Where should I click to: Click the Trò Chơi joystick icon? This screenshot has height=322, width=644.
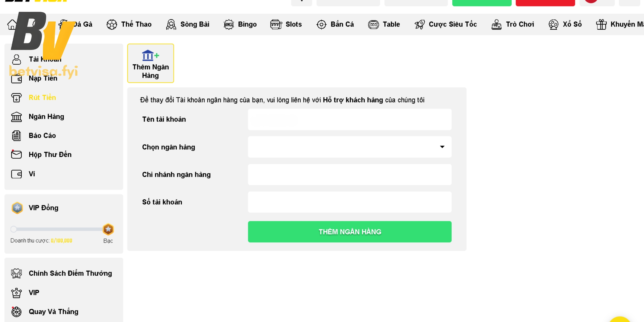tap(496, 25)
